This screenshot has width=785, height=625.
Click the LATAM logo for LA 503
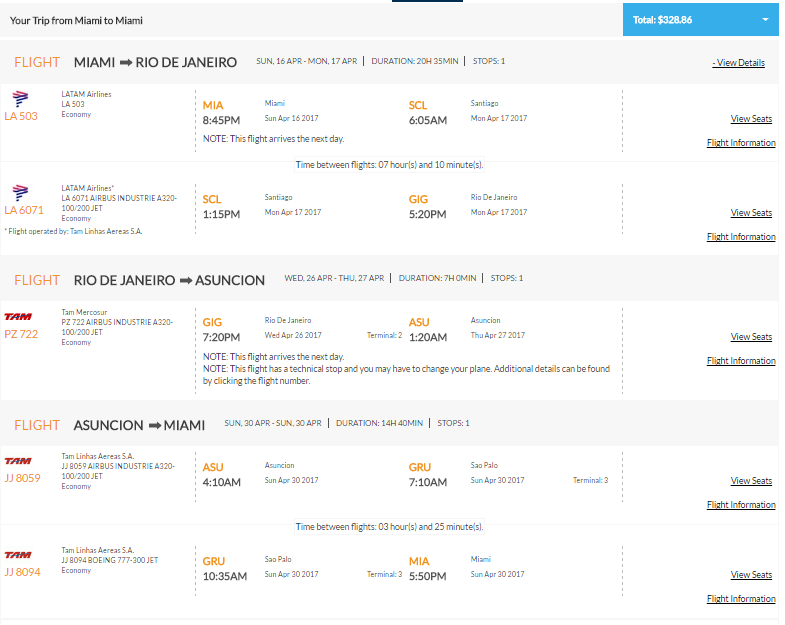(x=20, y=98)
